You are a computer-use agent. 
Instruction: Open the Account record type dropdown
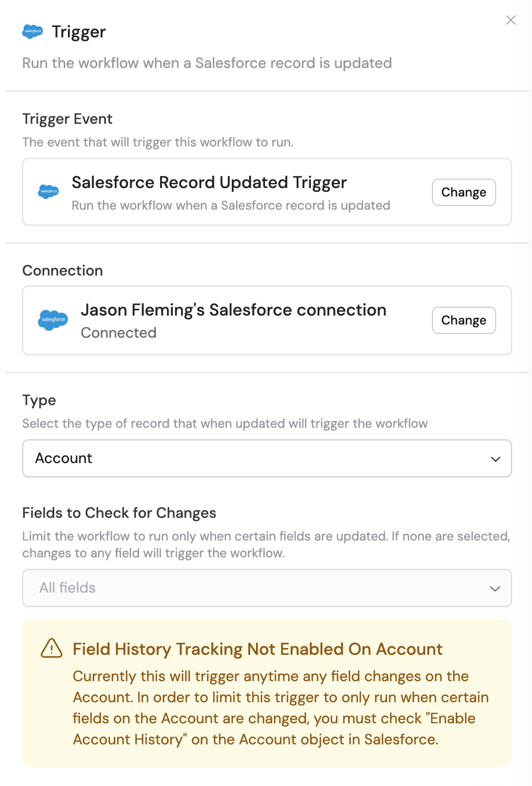tap(267, 458)
